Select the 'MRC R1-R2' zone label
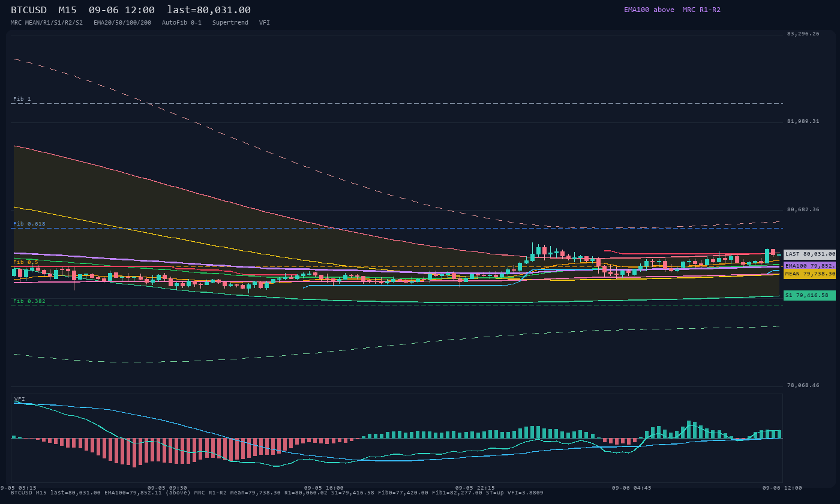The width and height of the screenshot is (840, 504). [701, 10]
